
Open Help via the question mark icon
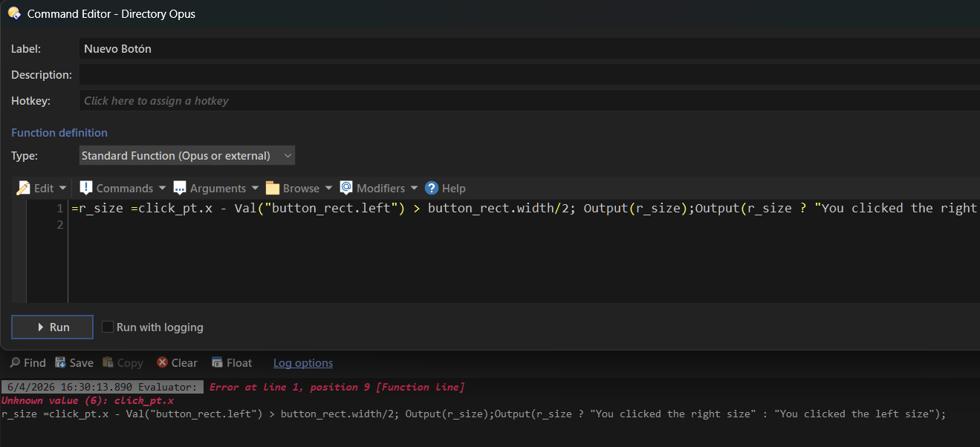432,188
